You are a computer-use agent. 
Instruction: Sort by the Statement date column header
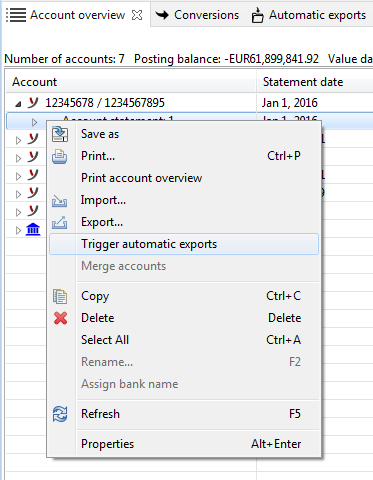point(303,82)
